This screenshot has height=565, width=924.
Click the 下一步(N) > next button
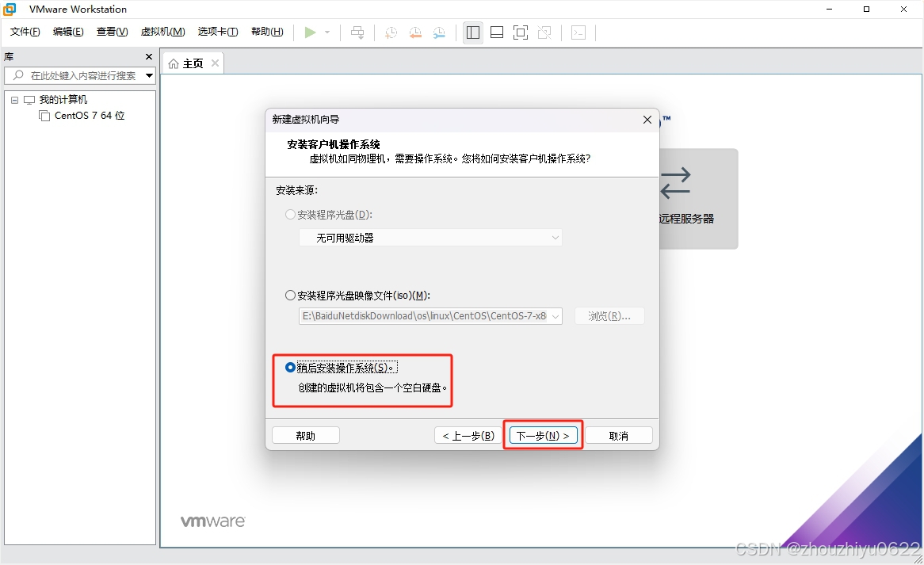coord(543,435)
